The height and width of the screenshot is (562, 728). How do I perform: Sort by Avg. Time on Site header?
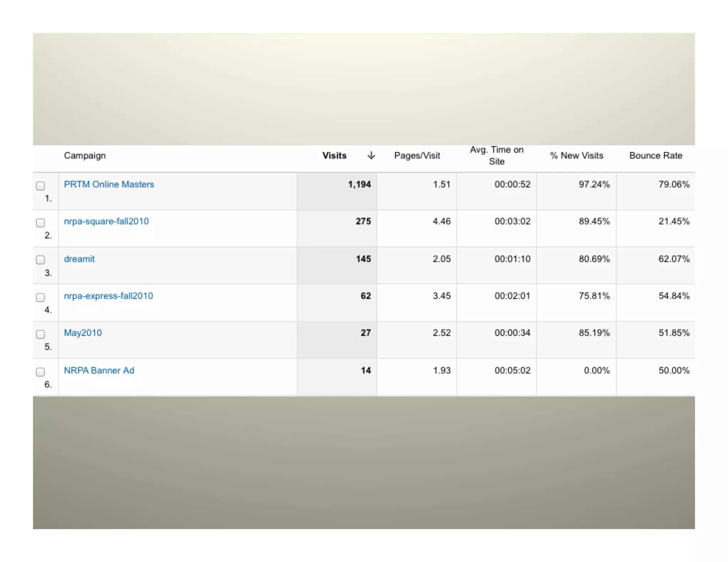(497, 156)
